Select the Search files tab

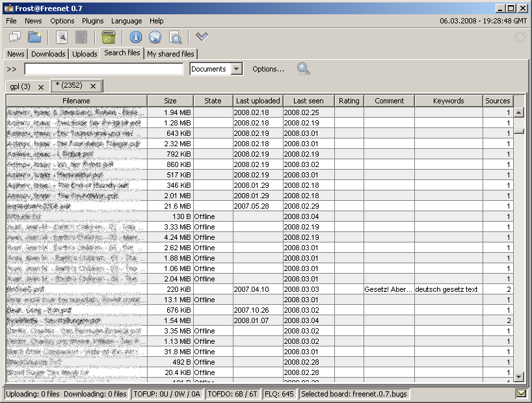click(x=122, y=53)
